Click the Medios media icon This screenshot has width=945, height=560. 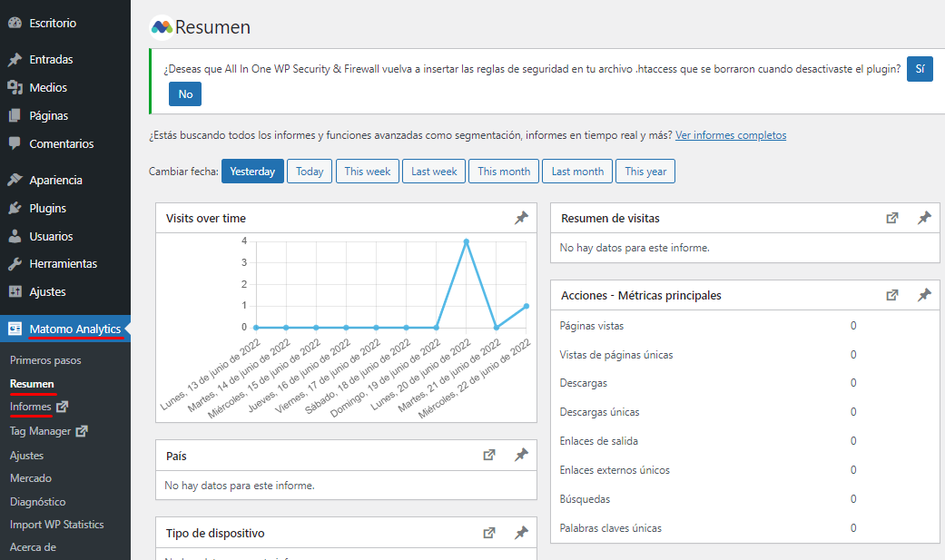click(15, 87)
